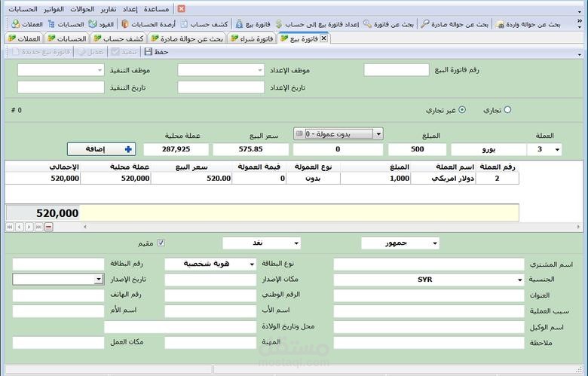588x376 pixels.
Task: Open القيود toolbar icon
Action: click(93, 24)
